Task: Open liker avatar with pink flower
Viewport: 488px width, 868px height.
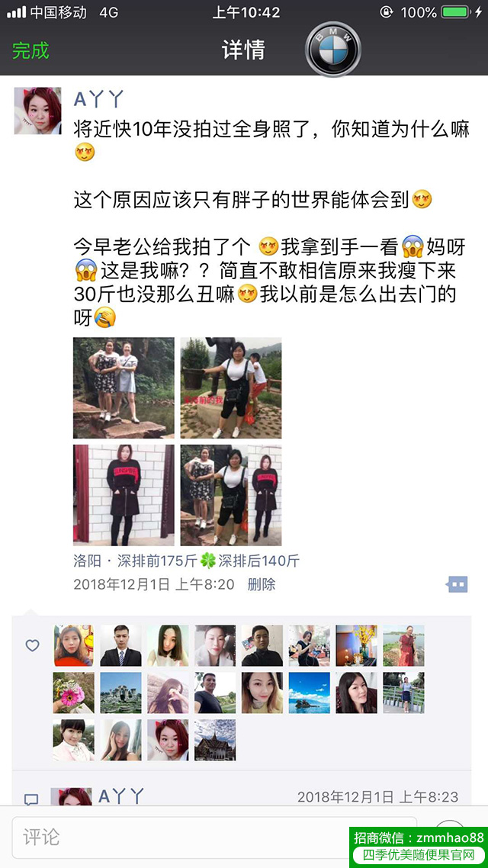Action: pyautogui.click(x=74, y=693)
